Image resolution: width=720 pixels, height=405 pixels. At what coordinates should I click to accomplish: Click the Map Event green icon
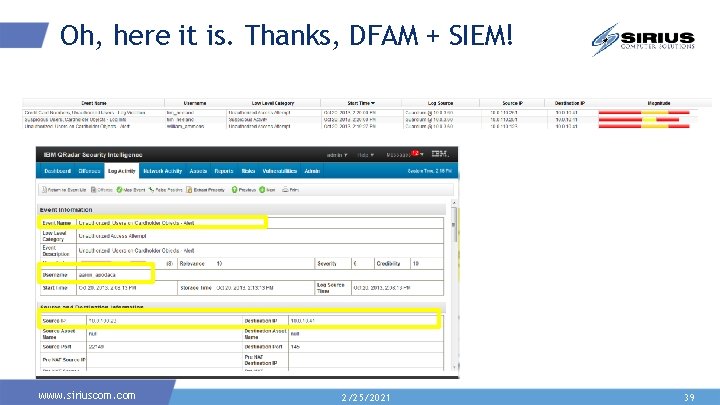click(x=119, y=190)
